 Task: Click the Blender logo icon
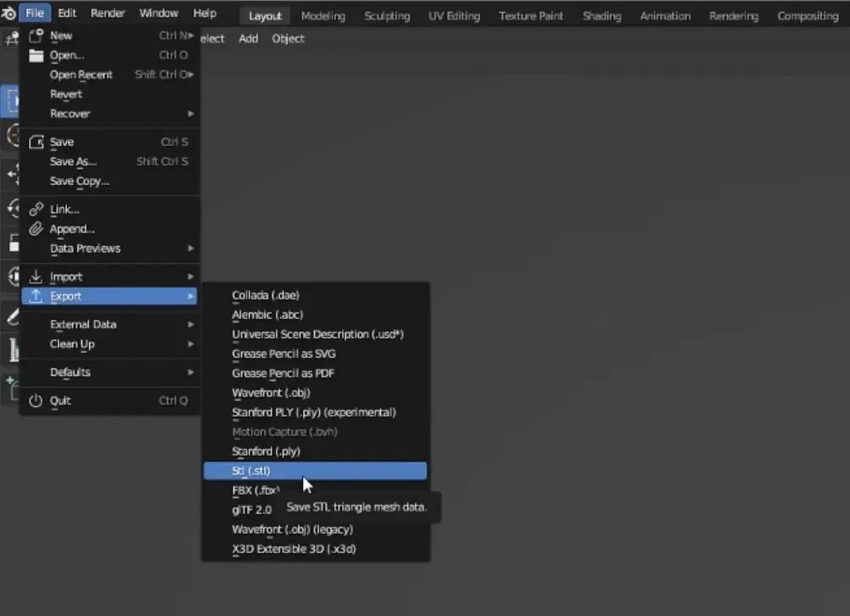(x=10, y=13)
